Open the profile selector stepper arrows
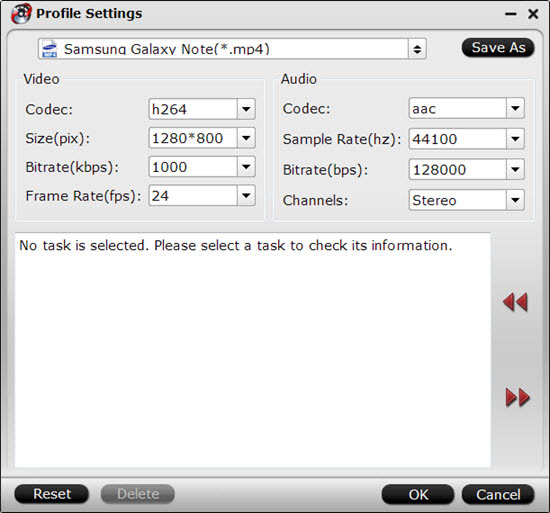The image size is (550, 513). point(417,49)
